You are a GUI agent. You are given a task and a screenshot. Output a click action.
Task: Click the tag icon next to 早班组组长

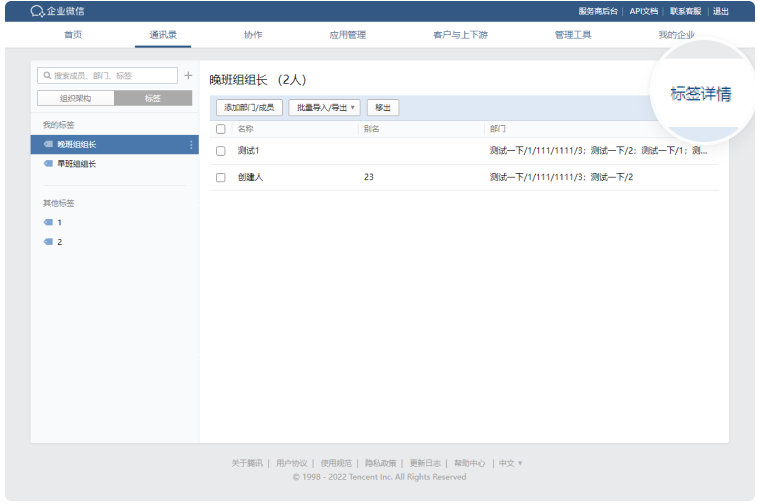point(48,164)
